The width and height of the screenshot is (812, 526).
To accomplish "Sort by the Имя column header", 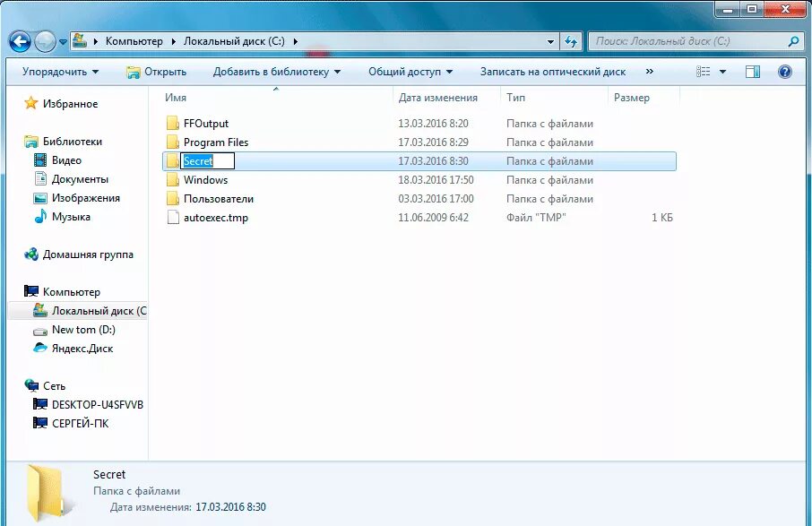I will 176,98.
